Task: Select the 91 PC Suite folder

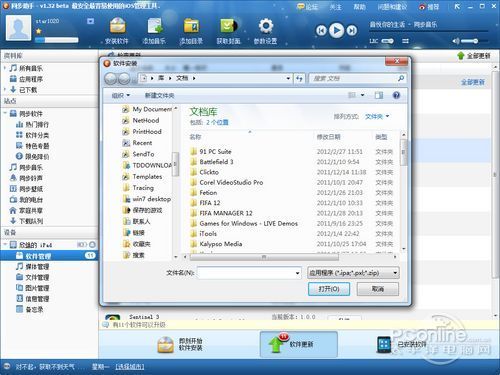Action: 215,152
